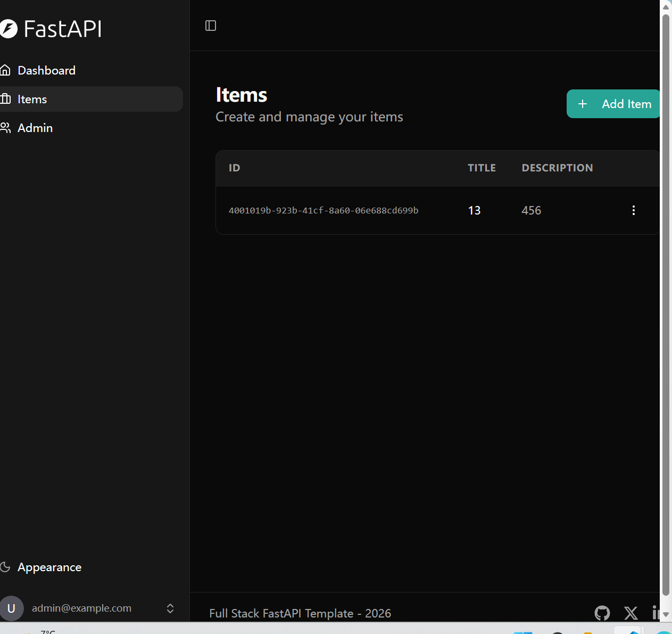Click the FastAPI logo
The width and height of the screenshot is (672, 634).
51,29
